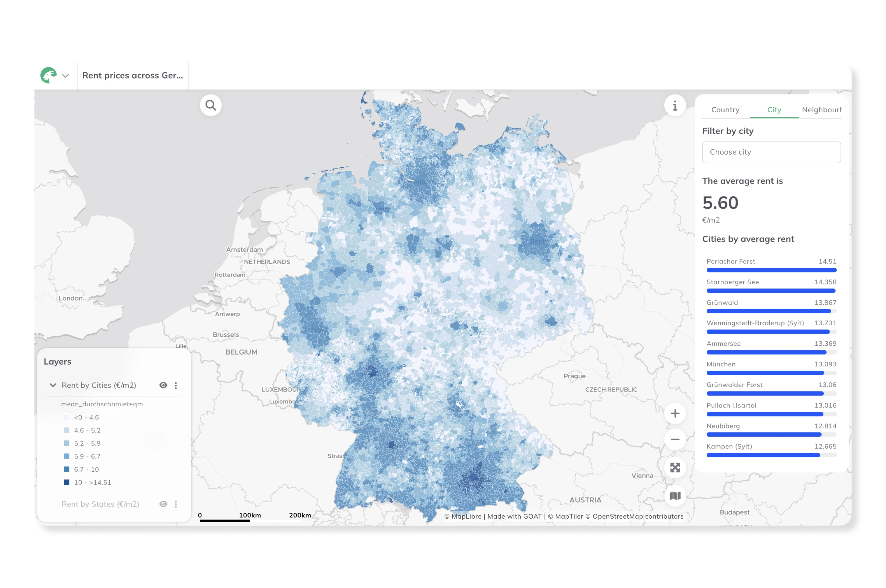Open the OpenStreetMap contributors link
Screen dimensions: 886x588
(634, 516)
